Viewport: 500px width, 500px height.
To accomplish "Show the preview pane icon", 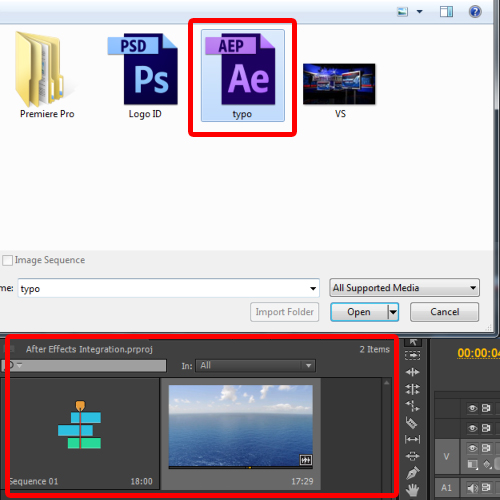I will point(446,12).
